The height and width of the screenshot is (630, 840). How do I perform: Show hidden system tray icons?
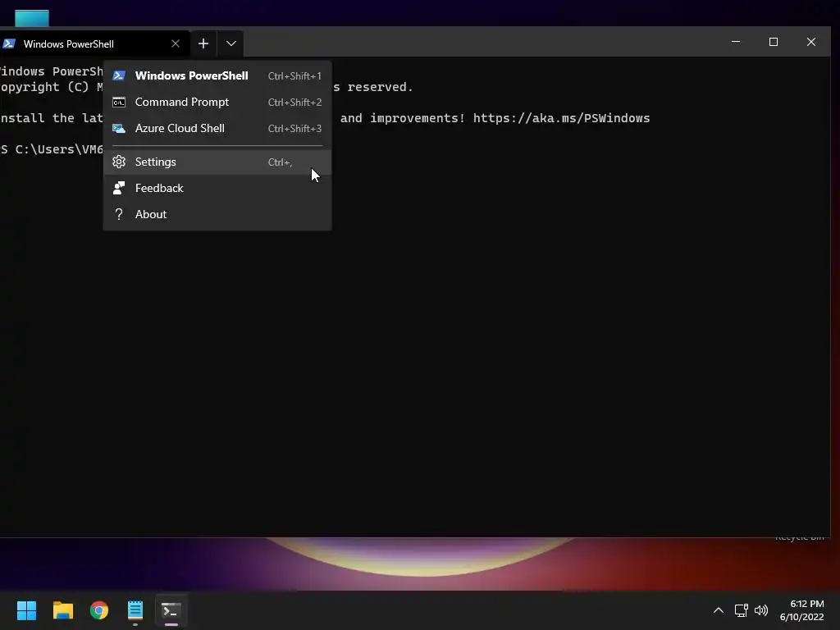click(x=719, y=610)
